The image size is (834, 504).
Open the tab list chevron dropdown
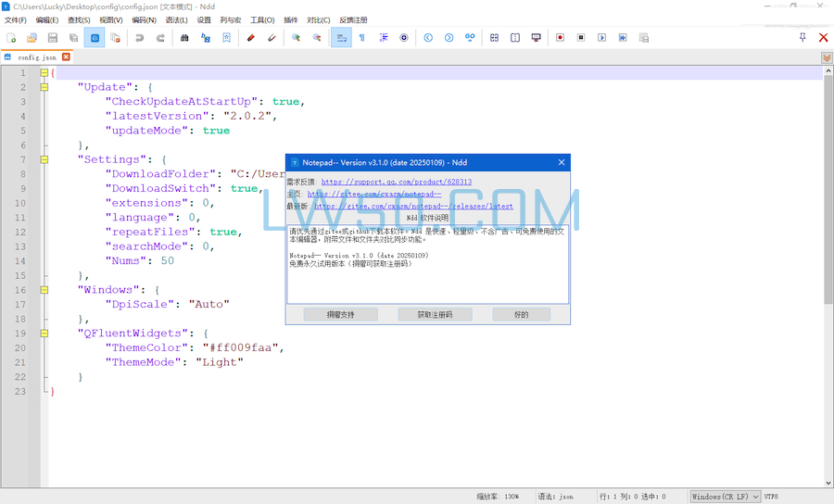click(x=827, y=57)
